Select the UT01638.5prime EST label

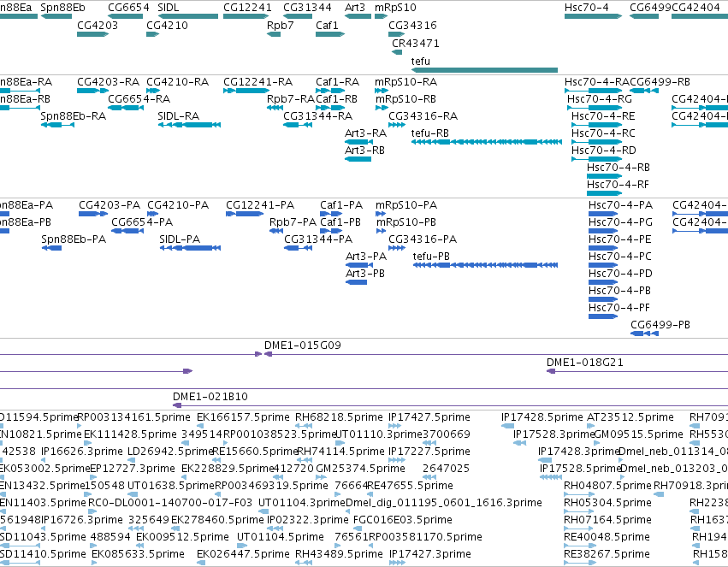tap(171, 486)
